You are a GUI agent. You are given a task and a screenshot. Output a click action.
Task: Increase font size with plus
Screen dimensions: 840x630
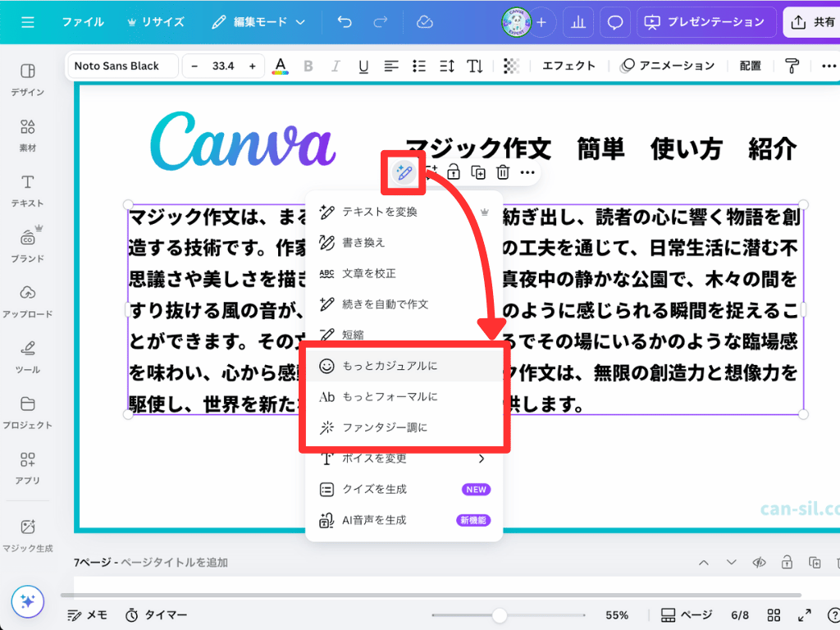[253, 66]
